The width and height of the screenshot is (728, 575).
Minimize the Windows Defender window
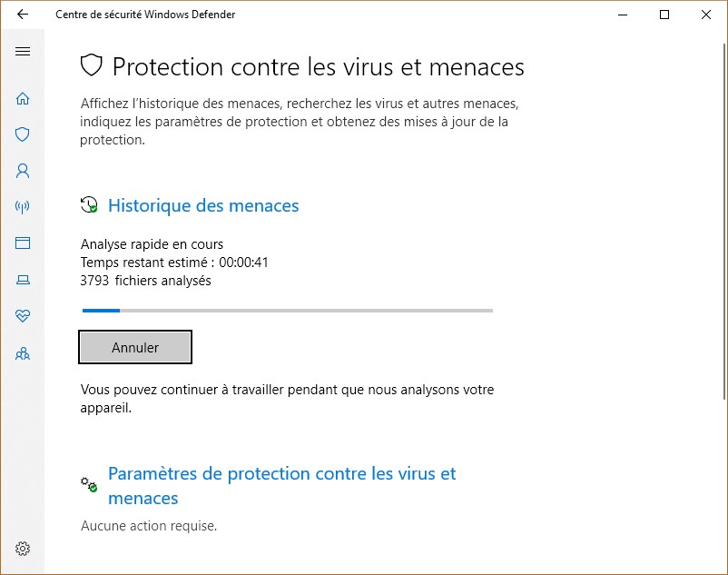tap(623, 15)
